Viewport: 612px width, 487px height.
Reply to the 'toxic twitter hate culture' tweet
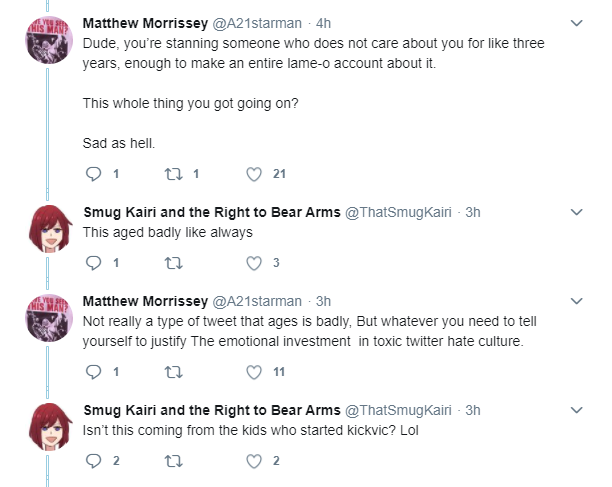click(x=93, y=372)
